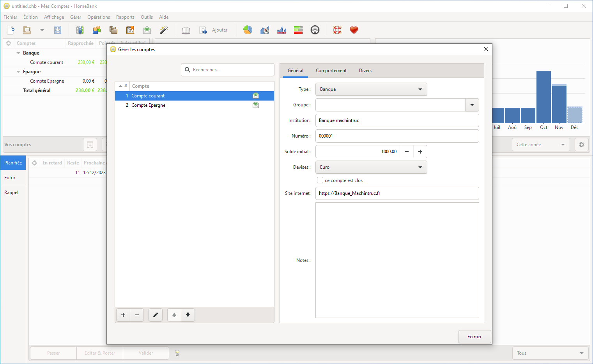Screen dimensions: 593x364
Task: Open the budget report icon in toolbar
Action: [x=298, y=30]
